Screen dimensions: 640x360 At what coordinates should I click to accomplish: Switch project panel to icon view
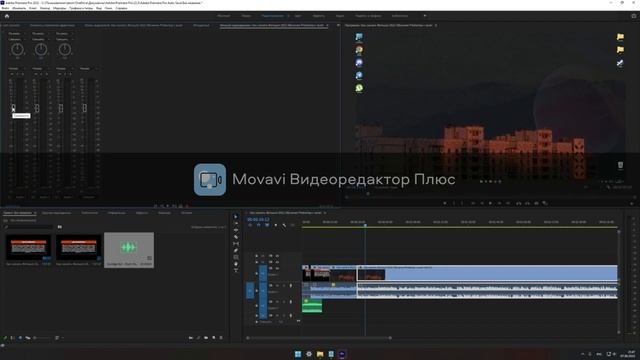[20, 338]
